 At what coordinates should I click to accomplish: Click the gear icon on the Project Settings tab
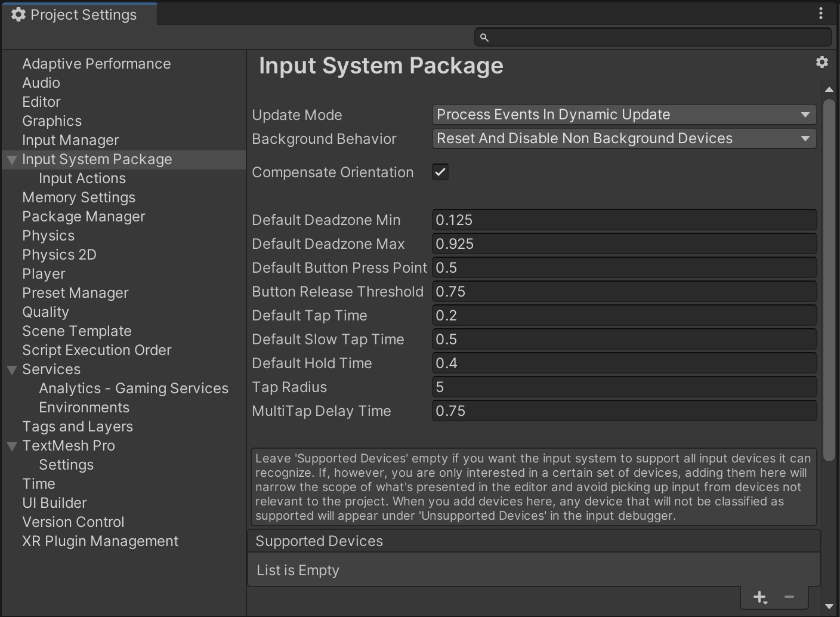click(x=18, y=13)
